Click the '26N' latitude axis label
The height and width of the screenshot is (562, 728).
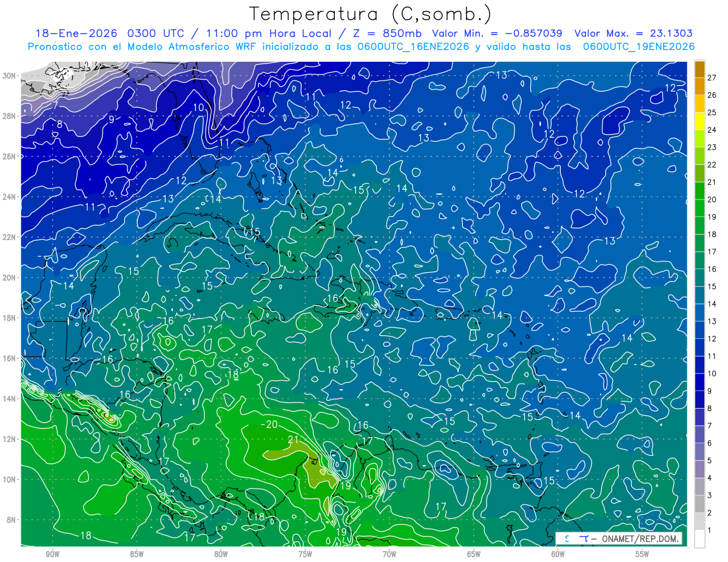pyautogui.click(x=9, y=156)
